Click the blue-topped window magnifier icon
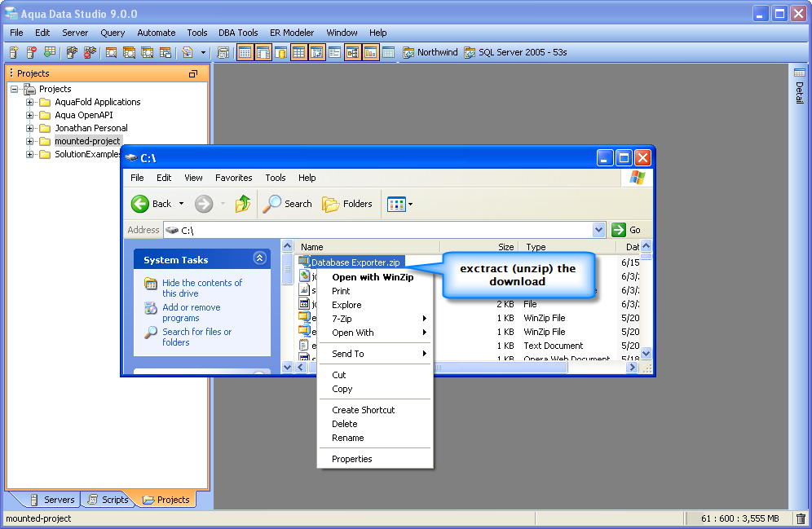Screen dimensions: 812x529 coord(147,52)
